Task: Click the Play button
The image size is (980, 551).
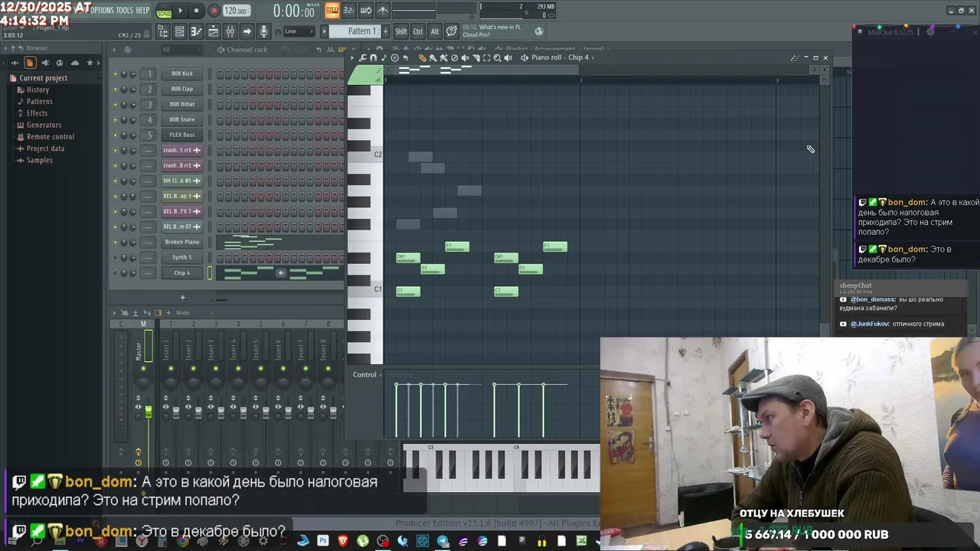Action: click(180, 11)
